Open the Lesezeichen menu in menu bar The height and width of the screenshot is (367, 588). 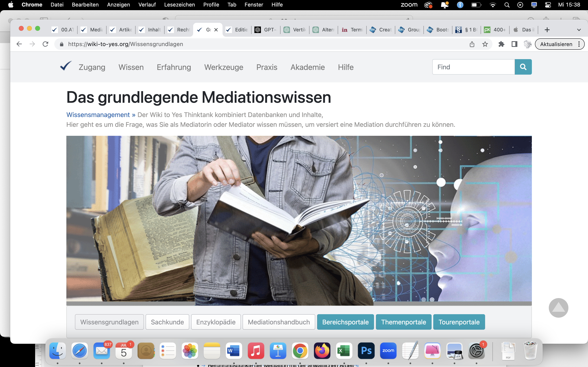[179, 5]
